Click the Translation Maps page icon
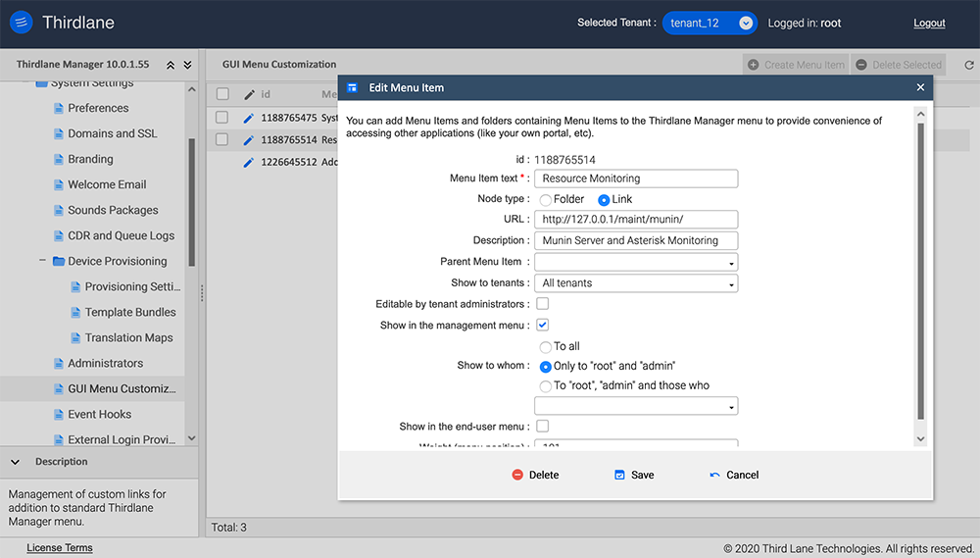Image resolution: width=980 pixels, height=558 pixels. [x=75, y=337]
